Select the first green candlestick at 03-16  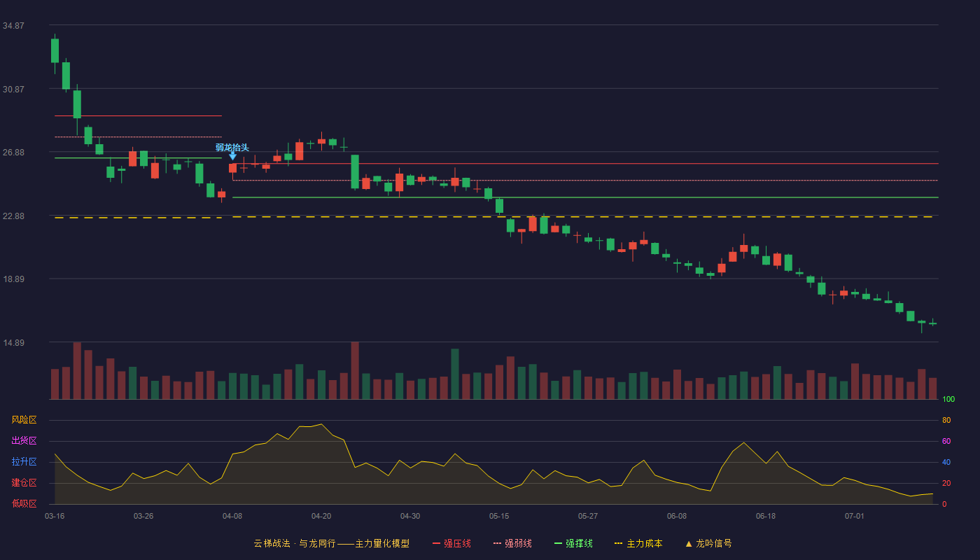click(x=55, y=50)
